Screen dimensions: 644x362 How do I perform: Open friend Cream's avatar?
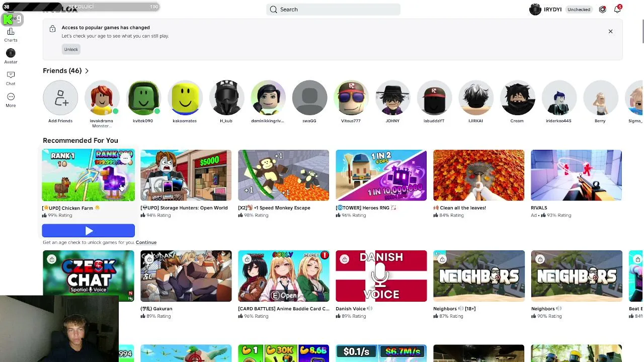[517, 98]
